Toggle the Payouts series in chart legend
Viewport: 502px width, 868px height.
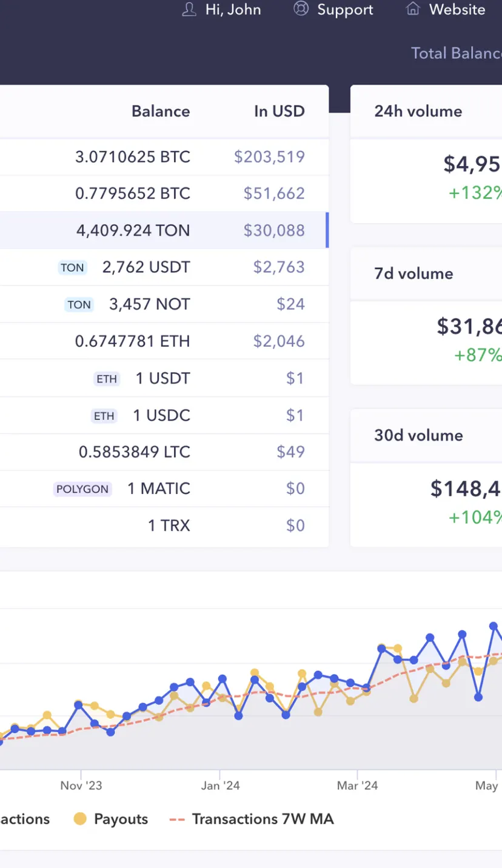(111, 819)
